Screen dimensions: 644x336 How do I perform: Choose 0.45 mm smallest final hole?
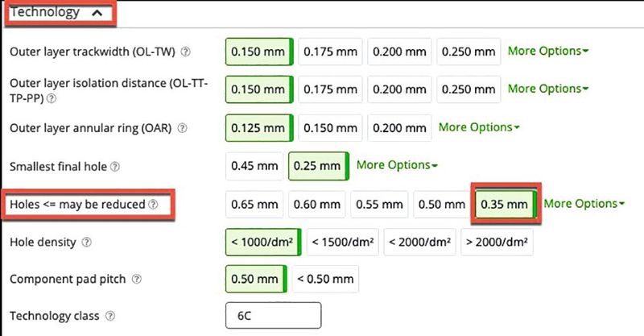[x=254, y=166]
